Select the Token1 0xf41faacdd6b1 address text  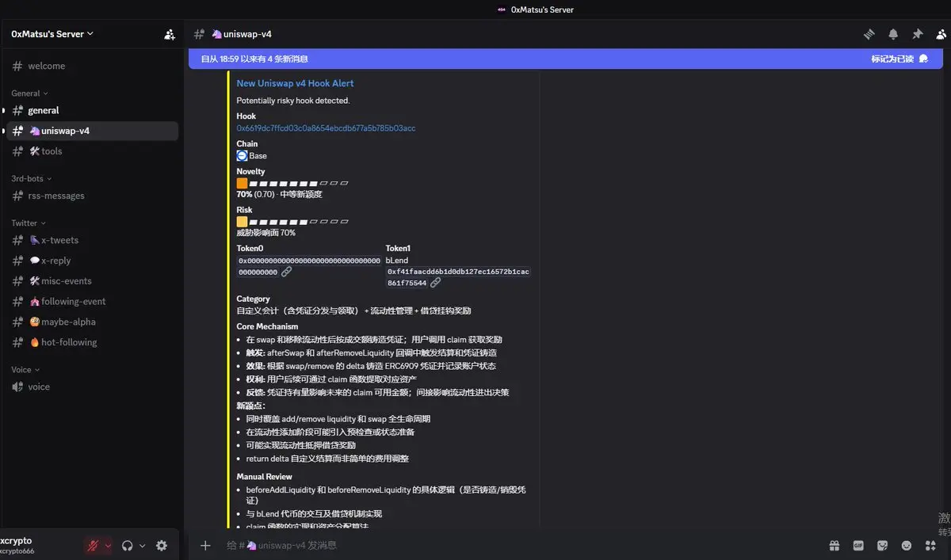point(458,277)
